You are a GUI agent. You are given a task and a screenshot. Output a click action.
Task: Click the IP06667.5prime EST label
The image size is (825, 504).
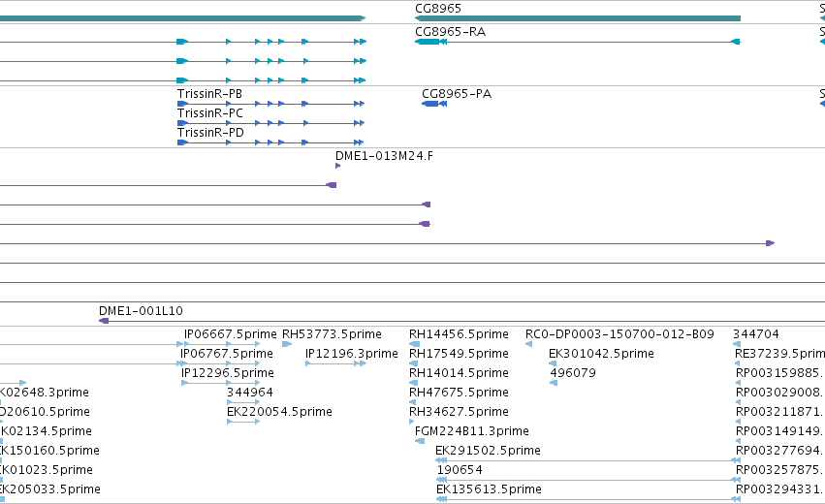pos(231,334)
